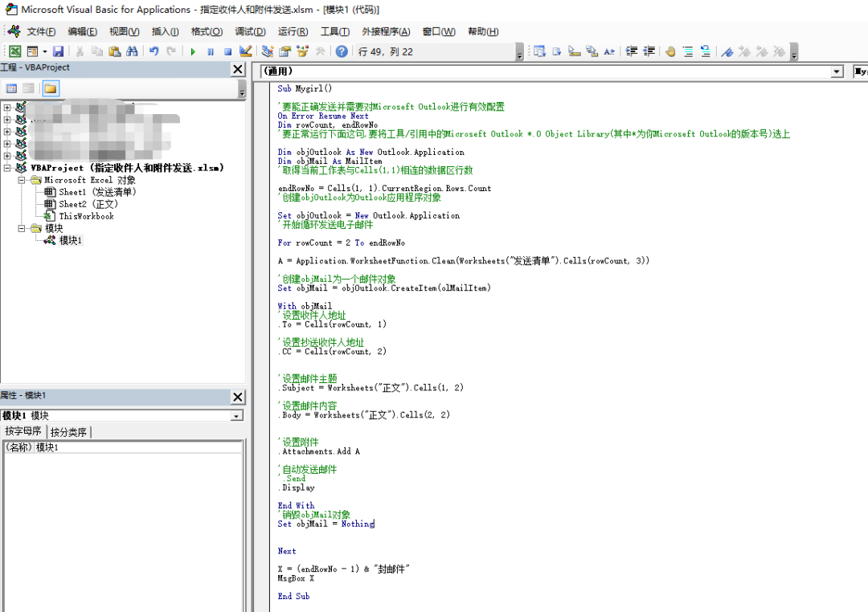Viewport: 868px width, 612px height.
Task: Switch to Excel via the green Excel icon
Action: click(x=14, y=51)
